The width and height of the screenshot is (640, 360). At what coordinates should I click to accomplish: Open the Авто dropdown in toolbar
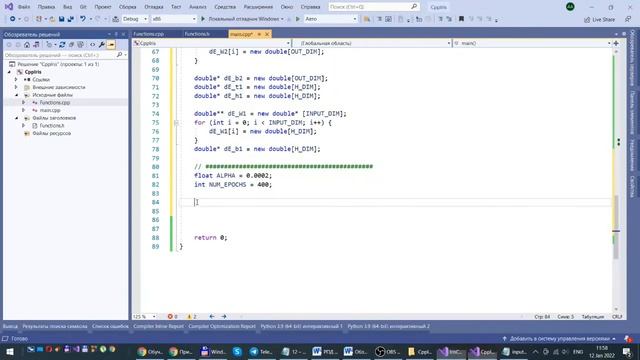pyautogui.click(x=331, y=19)
